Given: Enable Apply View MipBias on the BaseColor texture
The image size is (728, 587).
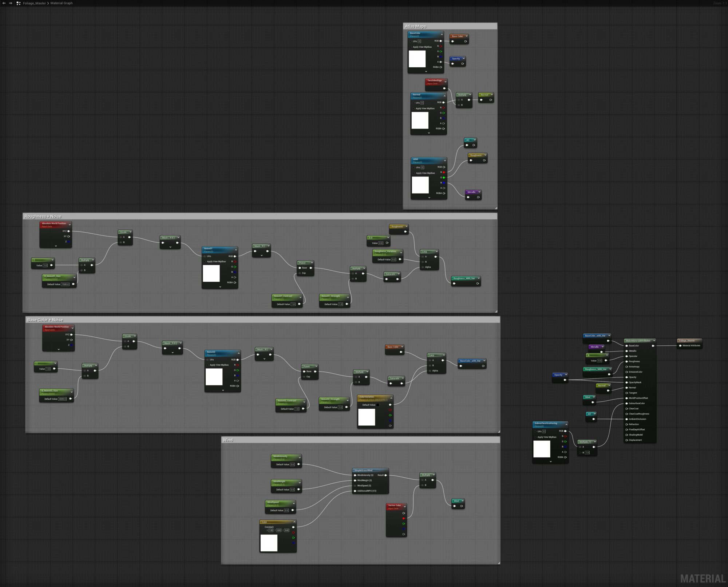Looking at the screenshot, I should pyautogui.click(x=411, y=47).
